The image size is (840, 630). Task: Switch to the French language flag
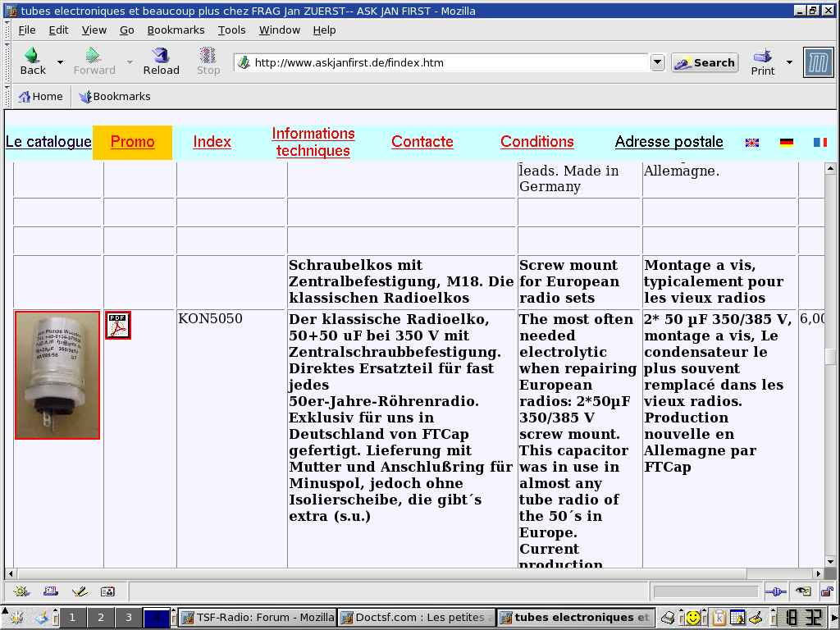pos(820,143)
